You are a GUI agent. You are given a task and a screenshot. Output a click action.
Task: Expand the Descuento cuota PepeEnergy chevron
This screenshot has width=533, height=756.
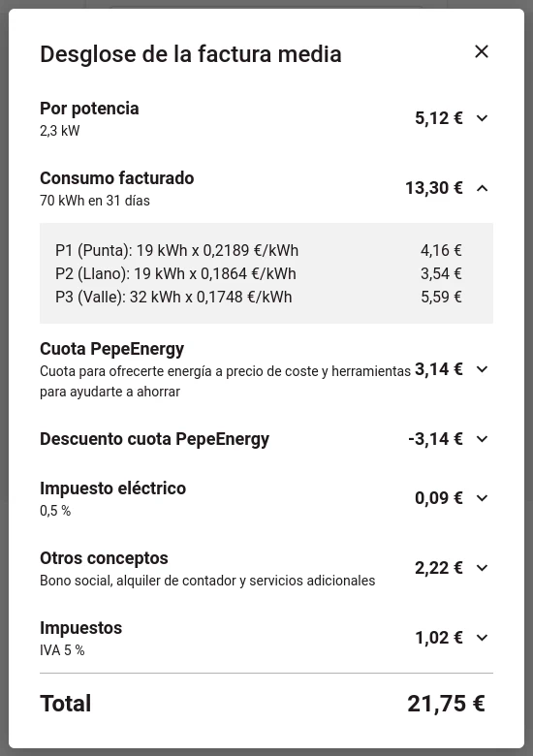pos(482,439)
